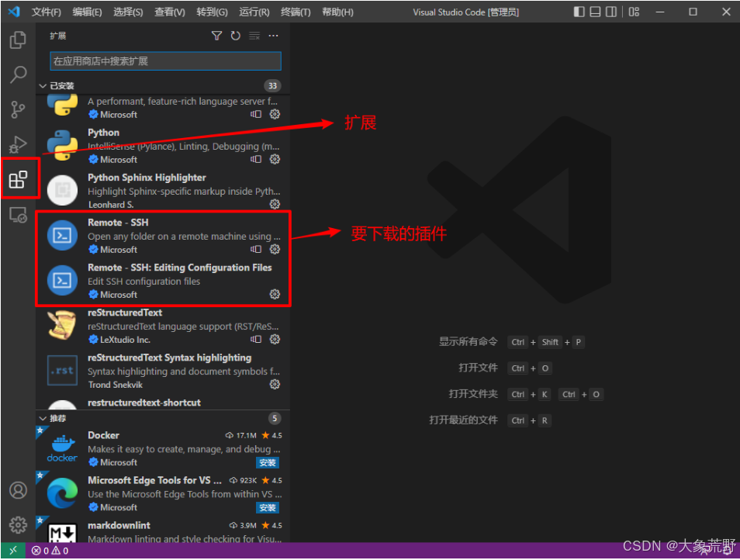Open errors and warnings count in status bar
This screenshot has width=740, height=560.
(50, 551)
